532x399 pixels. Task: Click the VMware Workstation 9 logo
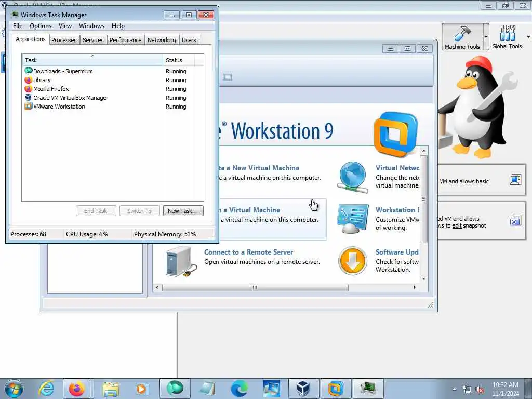395,134
